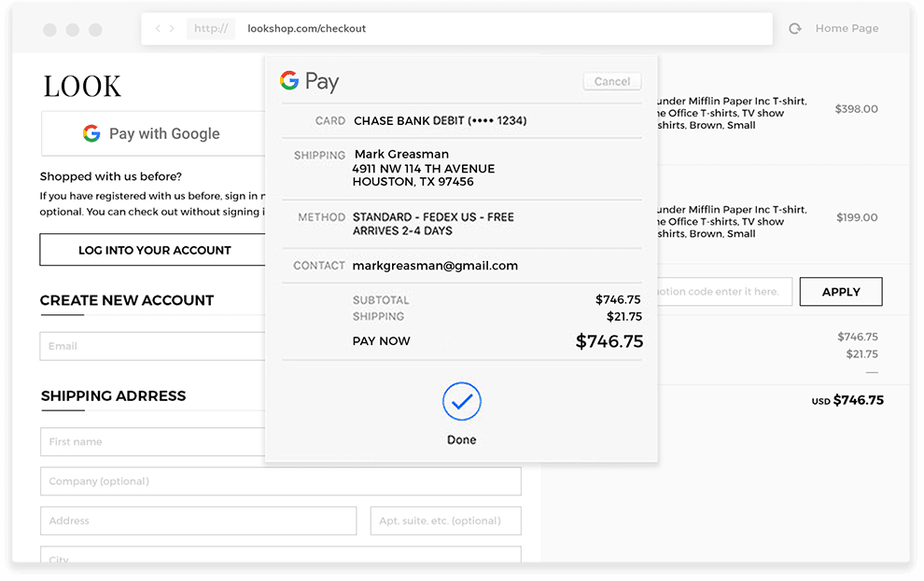Click the Google Pay logo in dialog

pos(310,82)
